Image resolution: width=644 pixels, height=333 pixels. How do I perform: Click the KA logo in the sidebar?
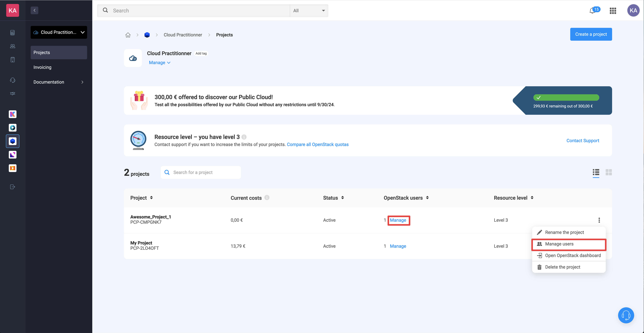pos(13,10)
